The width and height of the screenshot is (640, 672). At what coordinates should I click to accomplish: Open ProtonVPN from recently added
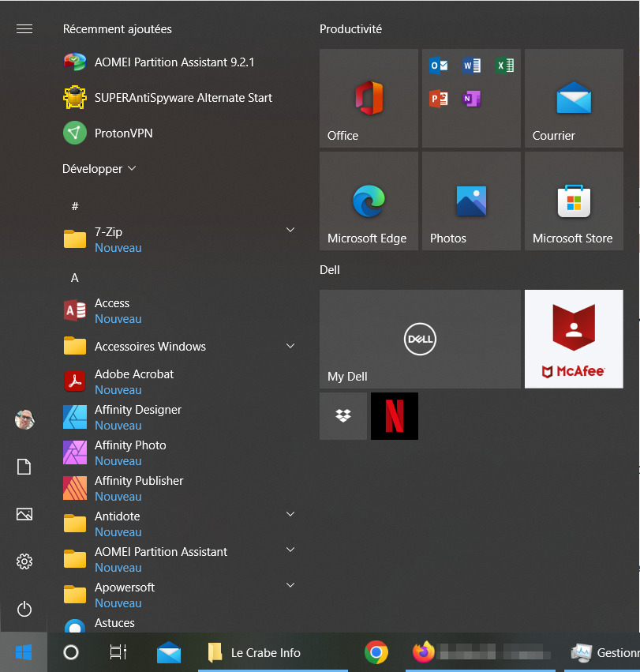pos(108,133)
